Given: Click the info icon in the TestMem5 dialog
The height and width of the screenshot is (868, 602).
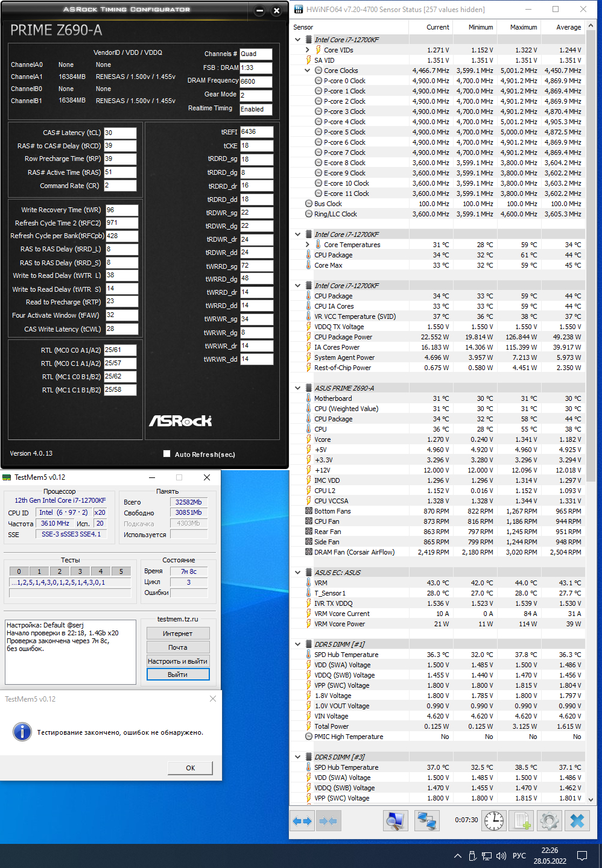Looking at the screenshot, I should pos(22,732).
